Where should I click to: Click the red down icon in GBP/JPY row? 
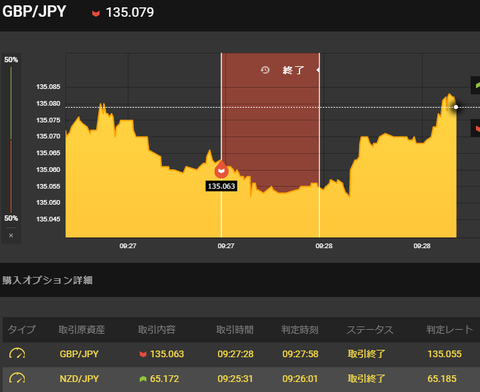coord(143,354)
